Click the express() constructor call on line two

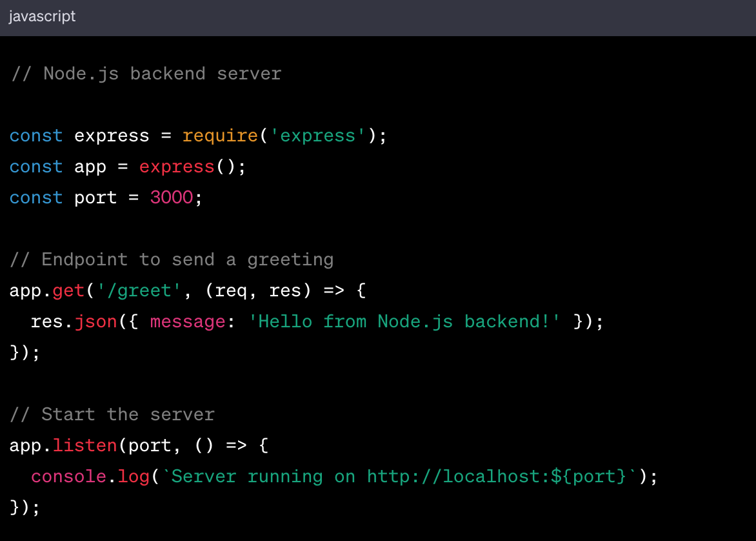pos(177,167)
